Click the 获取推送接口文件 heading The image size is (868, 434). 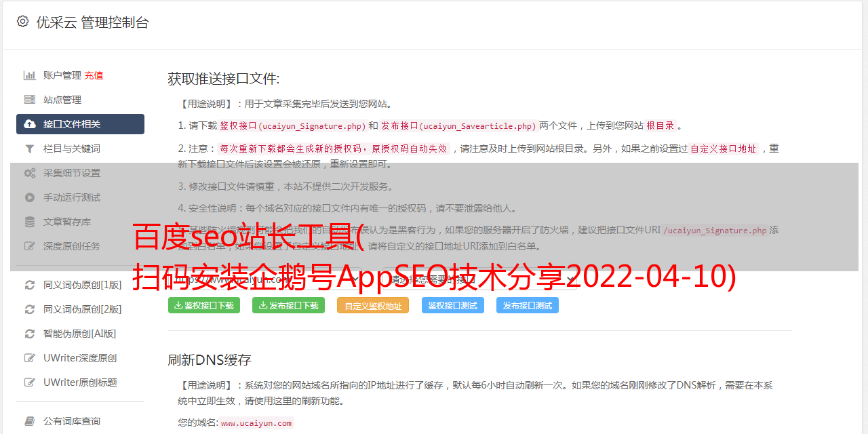(x=224, y=79)
